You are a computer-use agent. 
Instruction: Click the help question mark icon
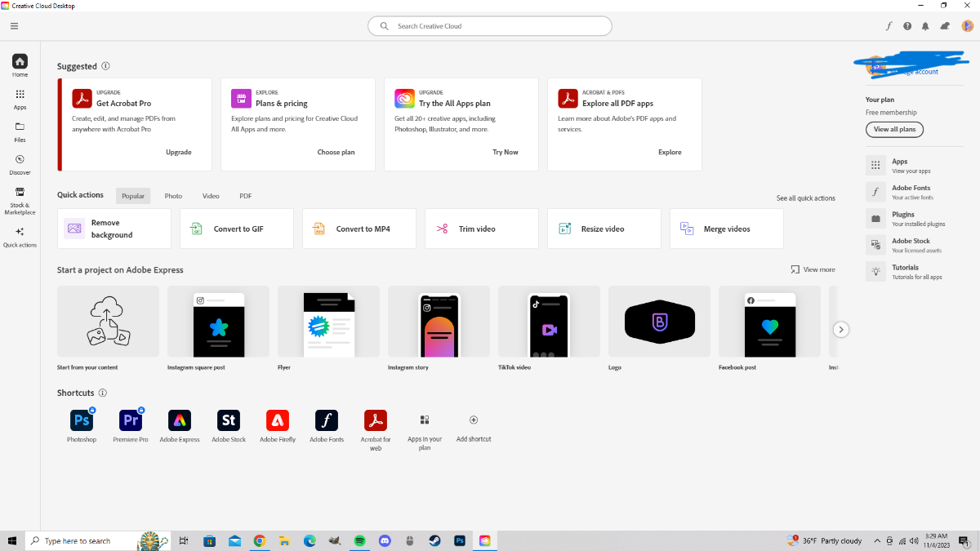907,26
